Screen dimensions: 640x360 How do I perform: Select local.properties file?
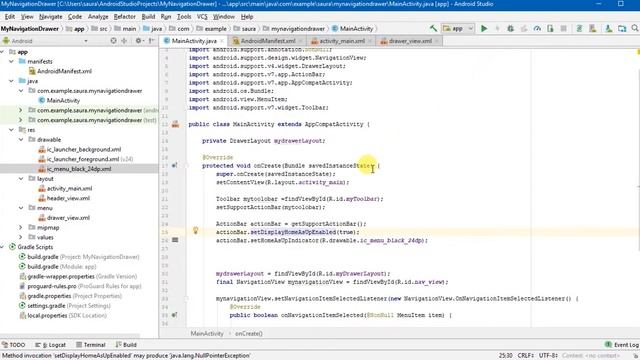(63, 316)
